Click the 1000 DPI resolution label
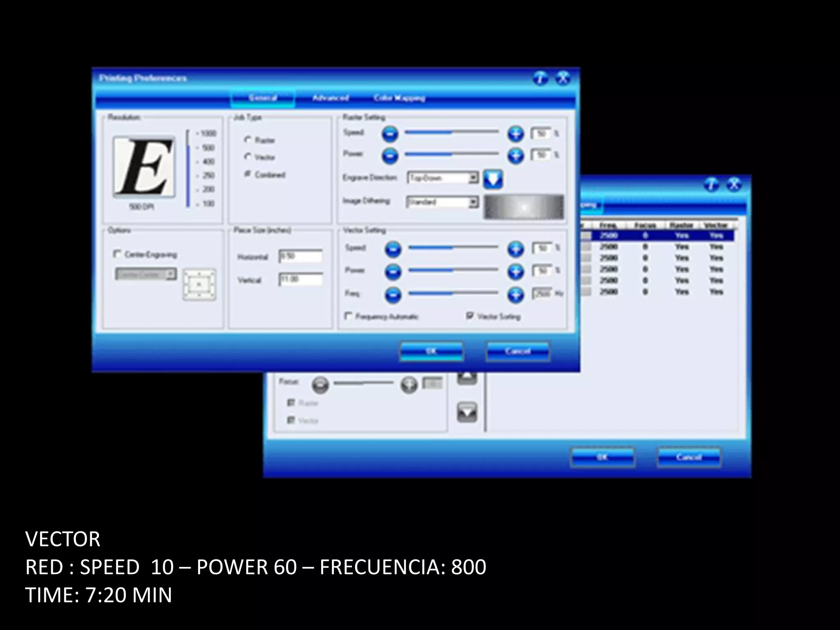 tap(208, 133)
